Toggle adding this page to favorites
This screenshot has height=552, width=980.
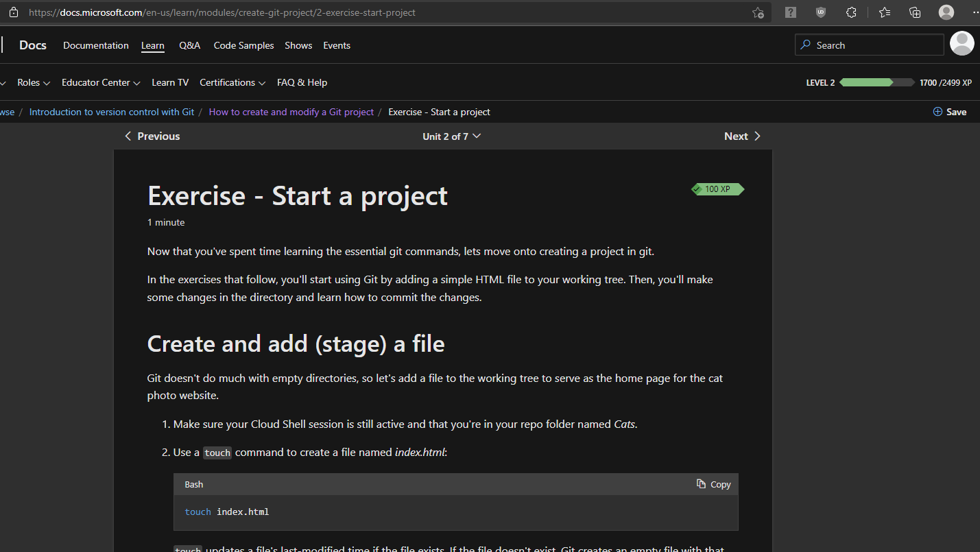[x=758, y=12]
